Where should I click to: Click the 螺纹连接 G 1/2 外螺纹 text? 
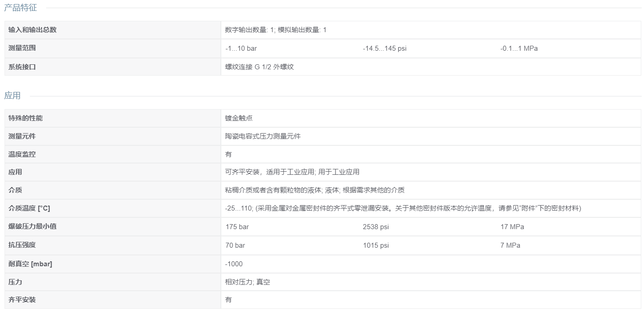259,67
